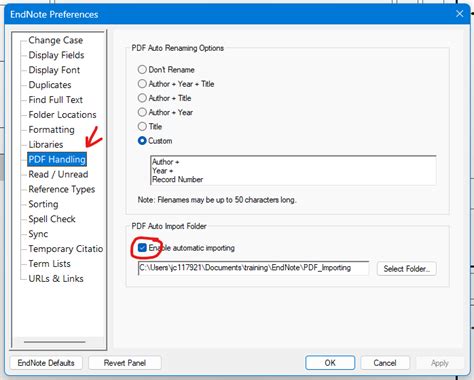Select Custom renaming radio button
The height and width of the screenshot is (380, 474).
pos(142,141)
